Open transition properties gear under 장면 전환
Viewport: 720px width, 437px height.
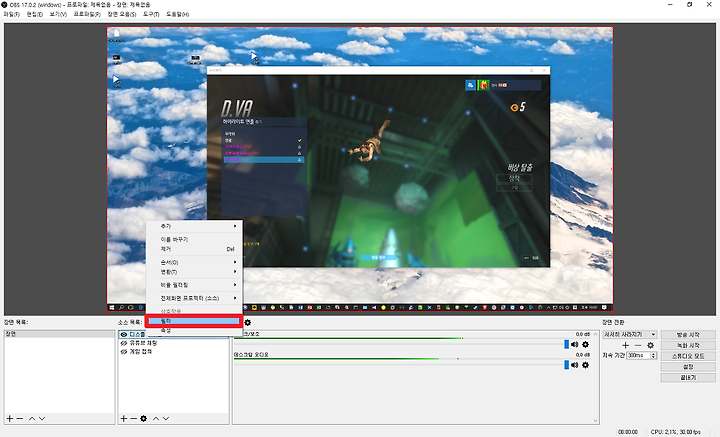[650, 345]
